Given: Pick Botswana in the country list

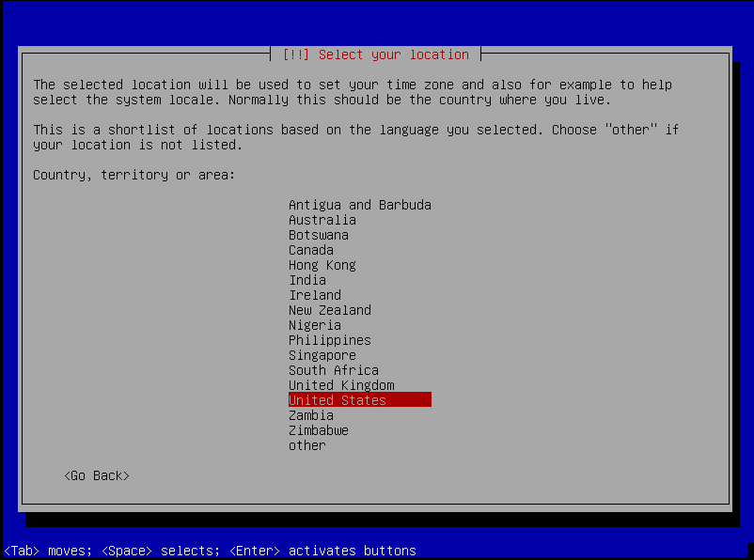Looking at the screenshot, I should click(x=318, y=235).
